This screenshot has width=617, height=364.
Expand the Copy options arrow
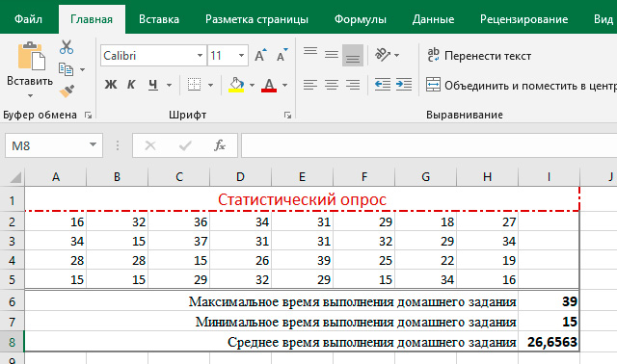click(82, 70)
